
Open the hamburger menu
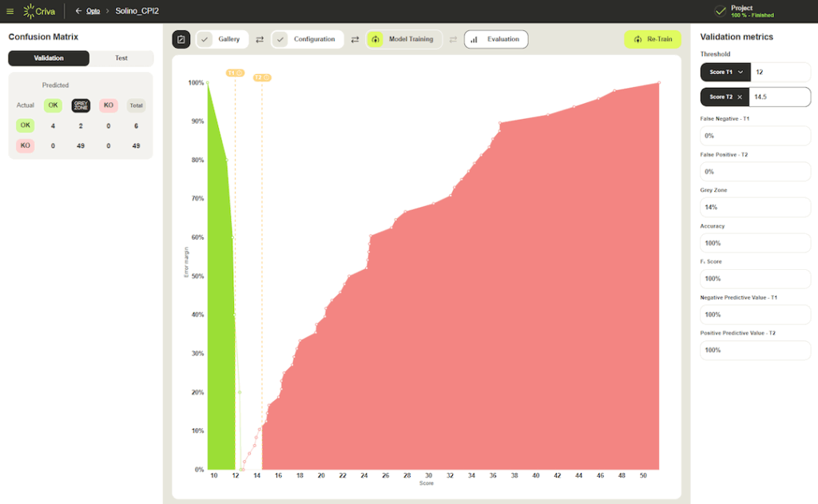pyautogui.click(x=10, y=11)
